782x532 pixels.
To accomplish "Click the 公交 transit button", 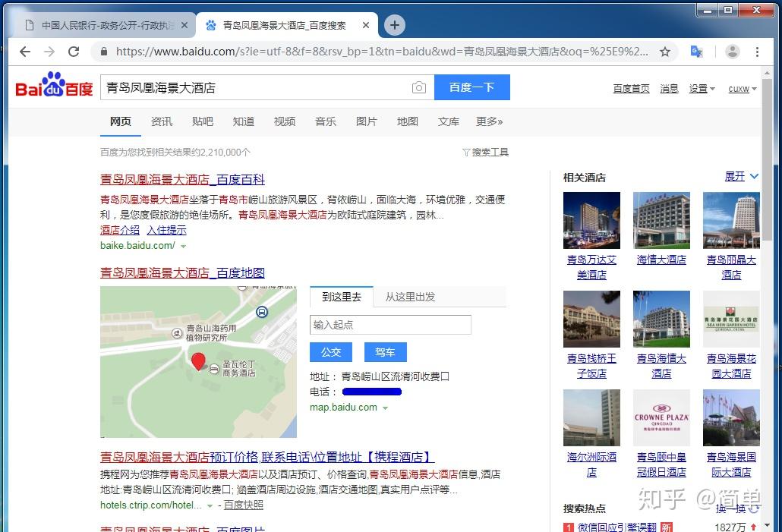I will pyautogui.click(x=331, y=352).
